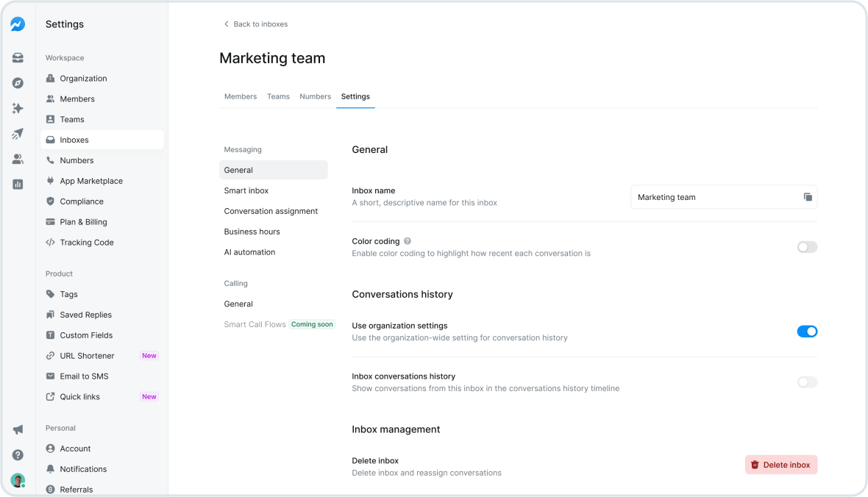
Task: Turn on Inbox conversations history
Action: pos(806,382)
